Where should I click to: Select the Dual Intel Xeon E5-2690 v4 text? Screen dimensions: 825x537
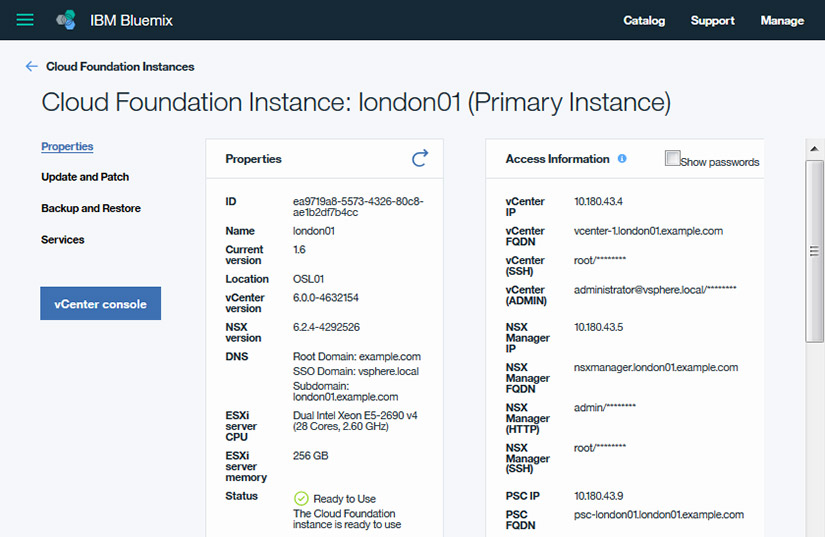coord(355,415)
